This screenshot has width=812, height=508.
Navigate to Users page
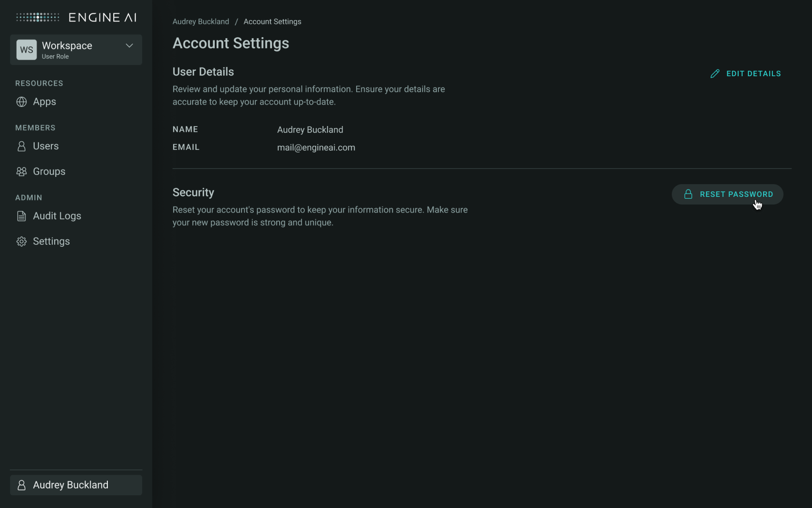[46, 146]
